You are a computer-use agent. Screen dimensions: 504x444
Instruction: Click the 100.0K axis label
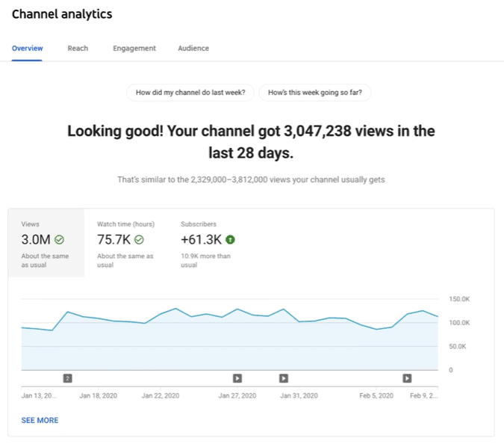click(459, 323)
